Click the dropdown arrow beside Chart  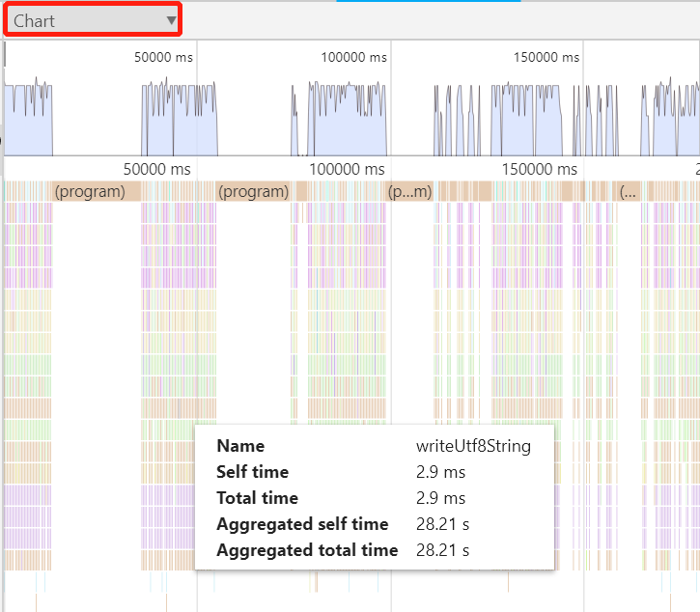tap(171, 20)
